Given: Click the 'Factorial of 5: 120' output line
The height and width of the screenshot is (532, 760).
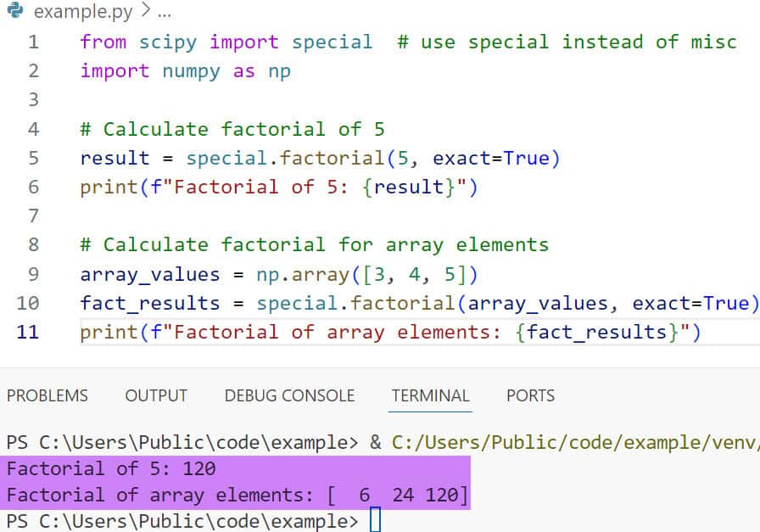Looking at the screenshot, I should (111, 468).
